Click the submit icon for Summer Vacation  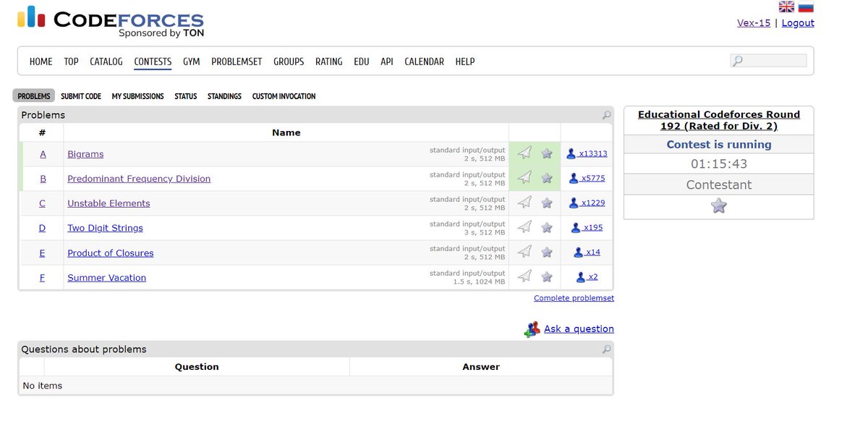click(525, 276)
